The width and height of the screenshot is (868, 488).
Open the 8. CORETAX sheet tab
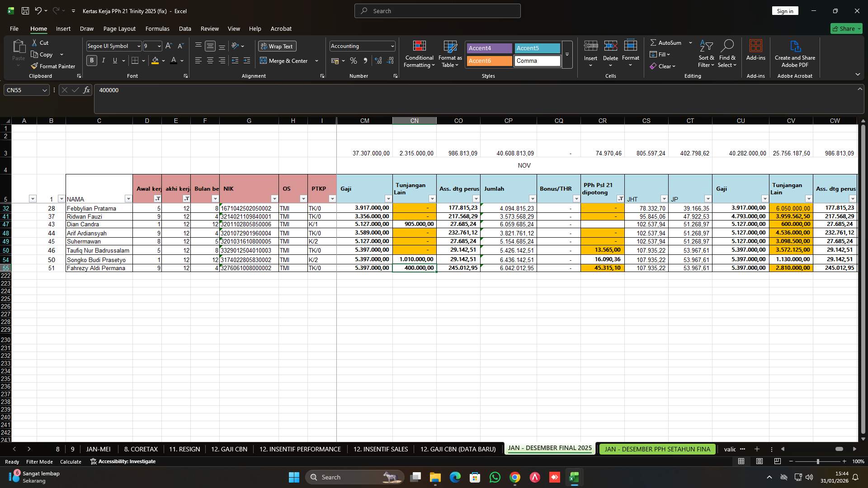(140, 449)
